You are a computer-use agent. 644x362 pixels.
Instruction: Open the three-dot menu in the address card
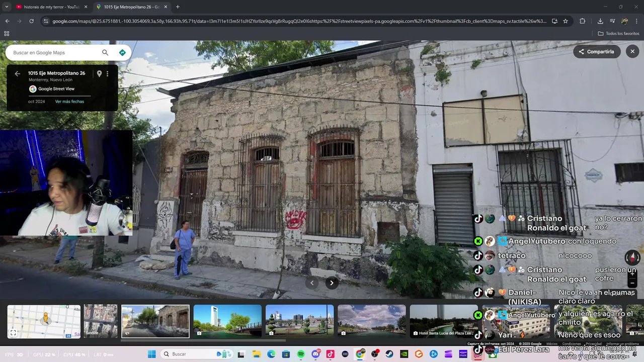107,73
